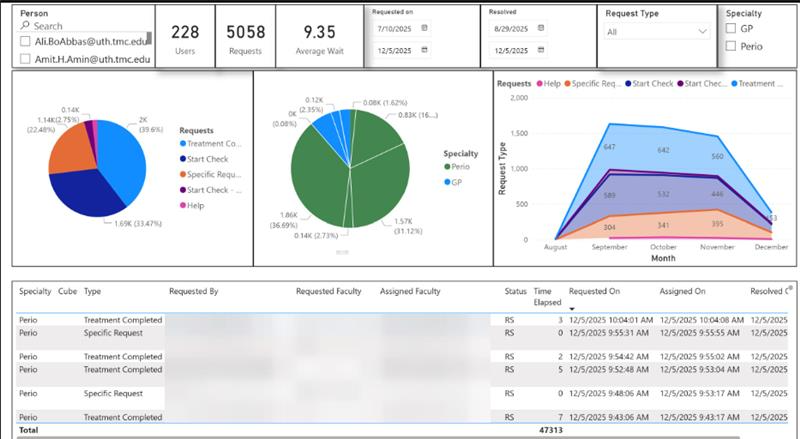Enable the GP specialty checkbox

tap(731, 29)
